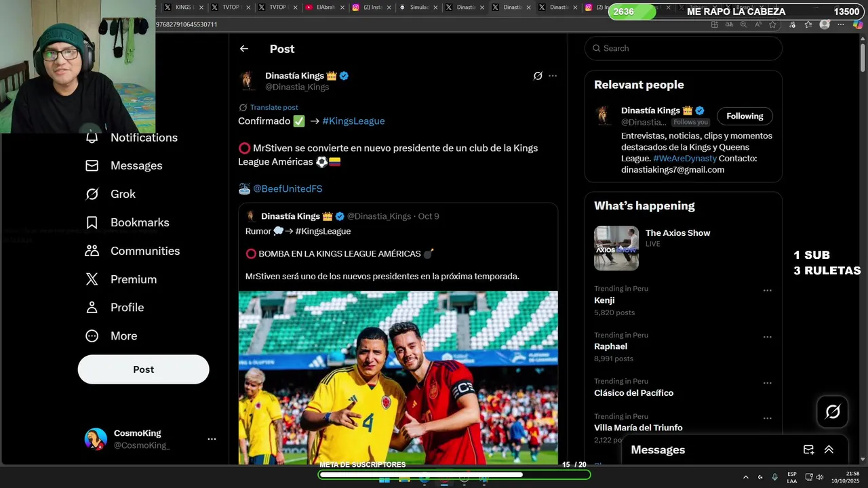Open Messages in the left sidebar
Screen dimensions: 868x488
123,165
